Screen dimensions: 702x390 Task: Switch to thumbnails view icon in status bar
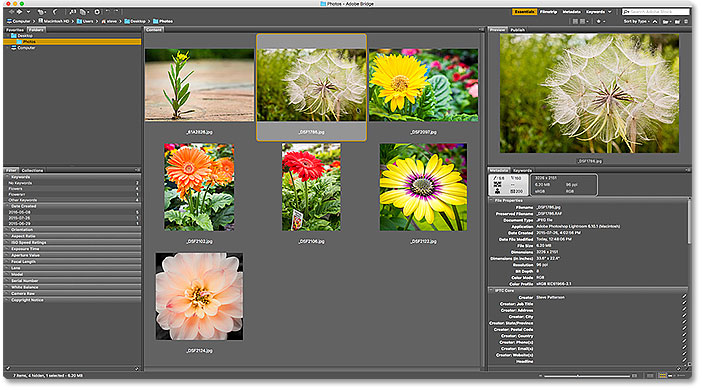coord(663,376)
